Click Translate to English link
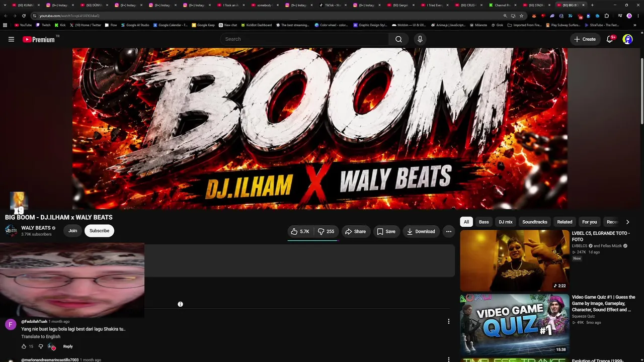644x362 pixels. (x=41, y=336)
